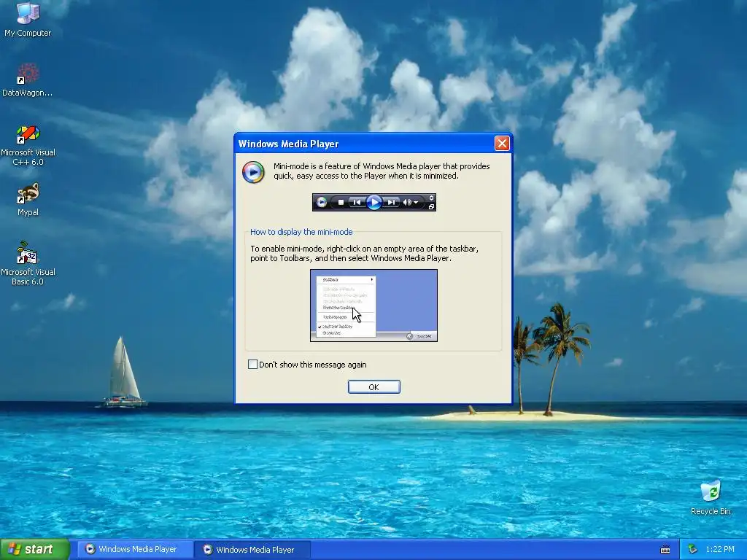Click the taskbar context menu illustration
747x560 pixels.
click(x=374, y=306)
